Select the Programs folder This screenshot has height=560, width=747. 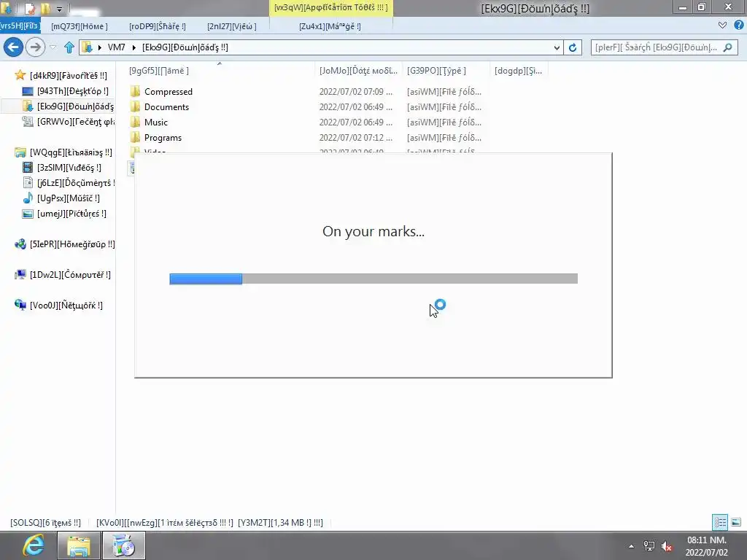pos(163,137)
